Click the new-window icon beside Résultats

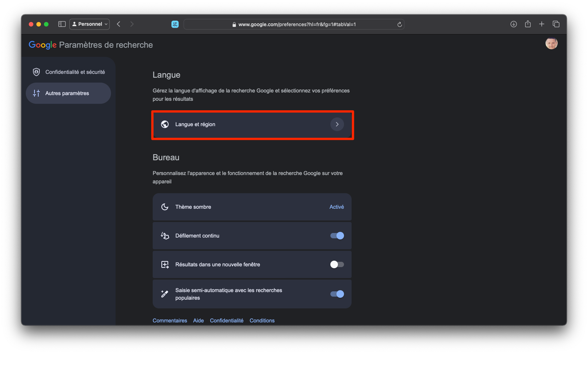[165, 264]
